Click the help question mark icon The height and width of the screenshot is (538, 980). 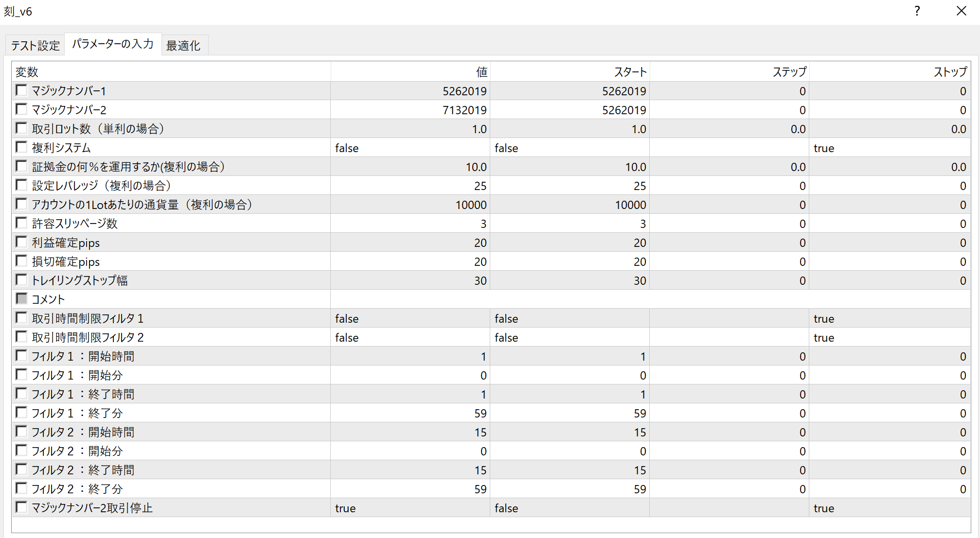(917, 11)
